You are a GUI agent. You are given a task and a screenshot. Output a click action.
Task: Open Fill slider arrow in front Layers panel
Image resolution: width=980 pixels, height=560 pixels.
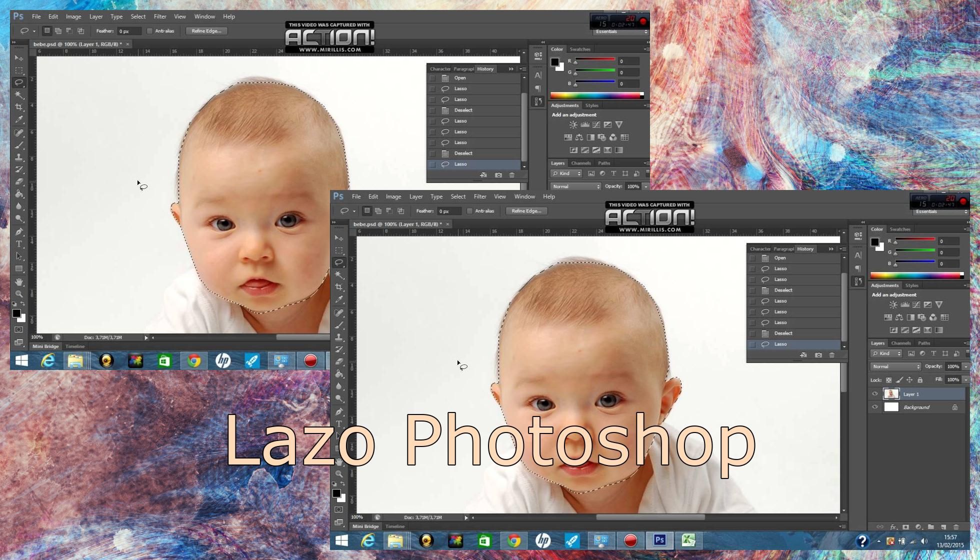pos(966,379)
